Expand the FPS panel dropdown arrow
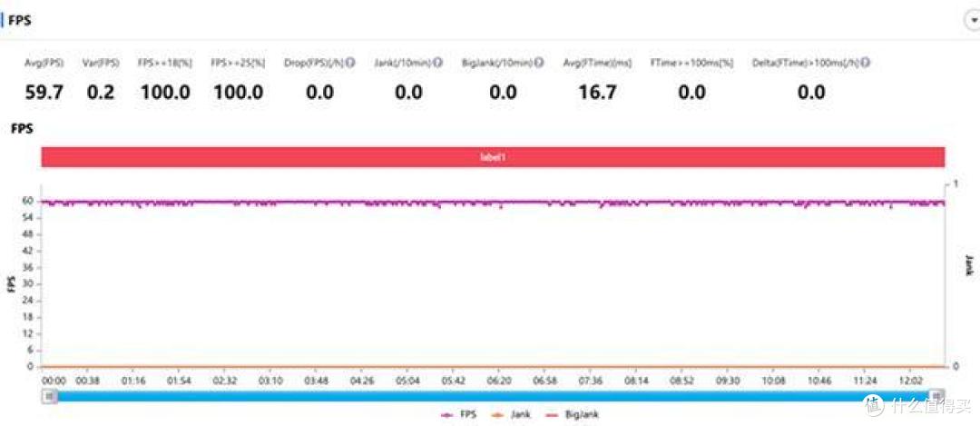This screenshot has width=980, height=426. tap(973, 21)
